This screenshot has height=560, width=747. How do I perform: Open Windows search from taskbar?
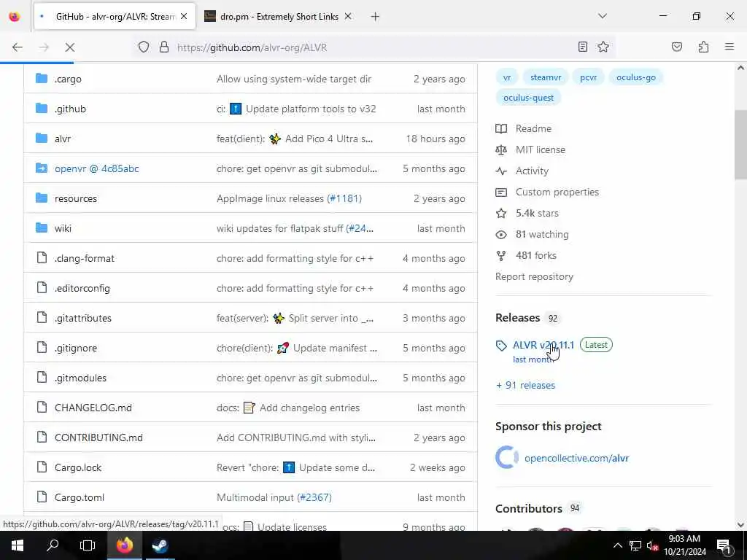tap(53, 545)
